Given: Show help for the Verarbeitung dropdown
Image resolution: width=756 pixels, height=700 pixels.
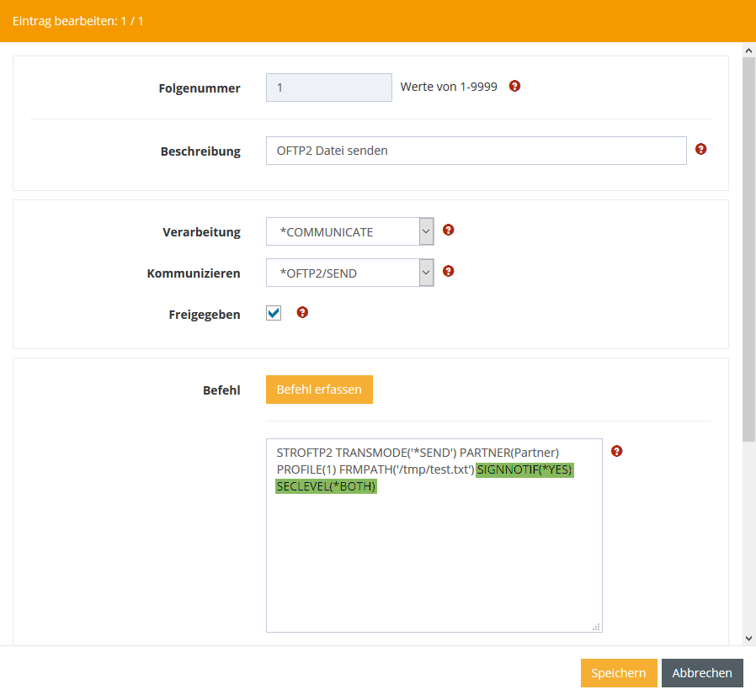Looking at the screenshot, I should coord(448,230).
